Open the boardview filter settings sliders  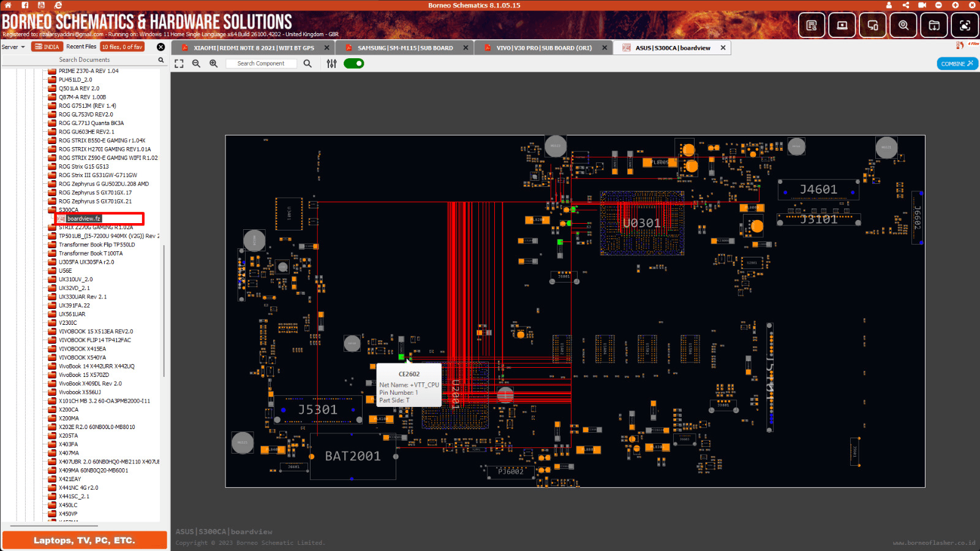click(331, 64)
